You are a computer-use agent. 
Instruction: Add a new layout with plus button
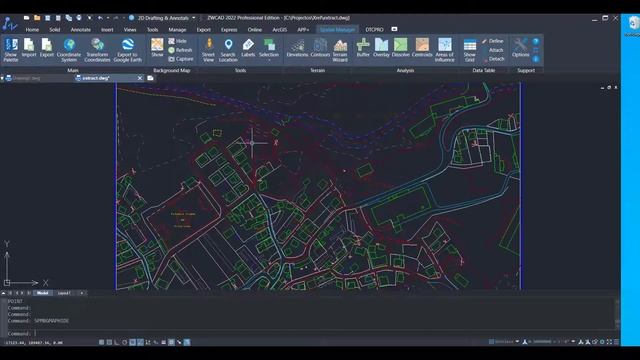tap(82, 293)
